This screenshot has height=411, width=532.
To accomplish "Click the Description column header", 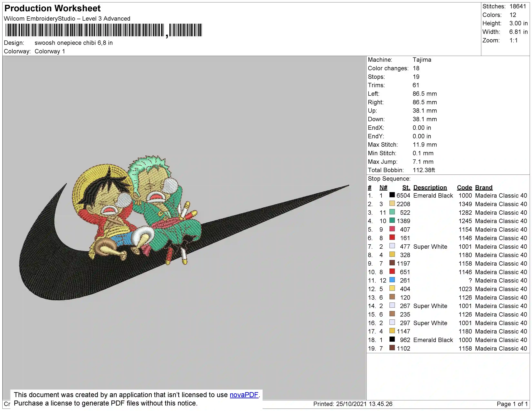I will click(430, 187).
